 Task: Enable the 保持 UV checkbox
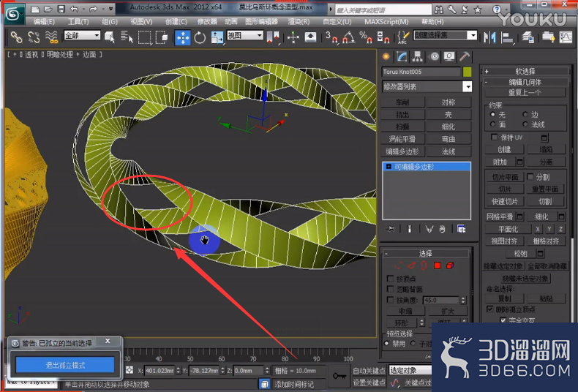coord(495,137)
